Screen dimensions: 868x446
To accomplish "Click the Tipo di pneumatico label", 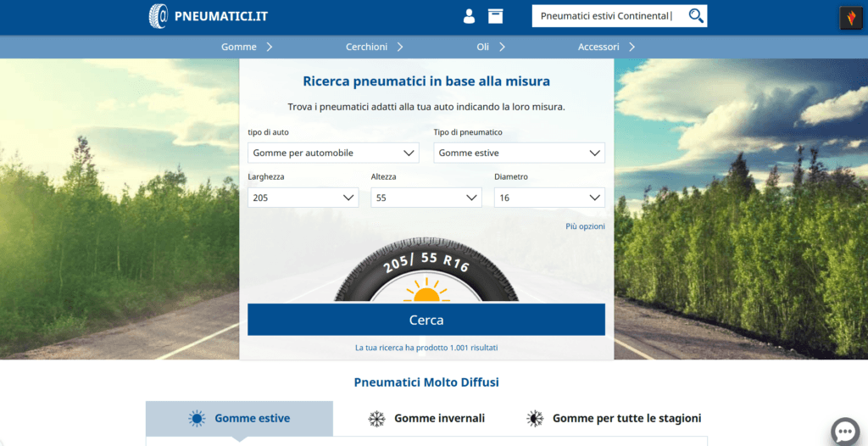I will click(468, 132).
